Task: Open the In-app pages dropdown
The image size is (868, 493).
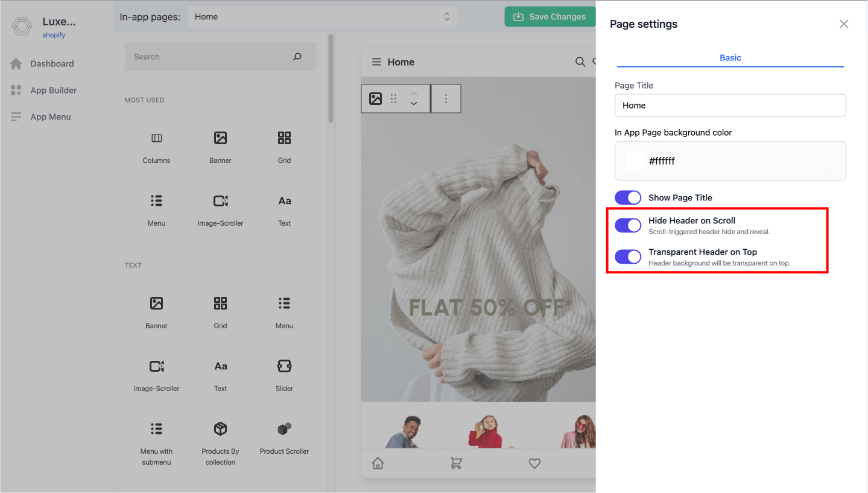Action: pos(322,17)
